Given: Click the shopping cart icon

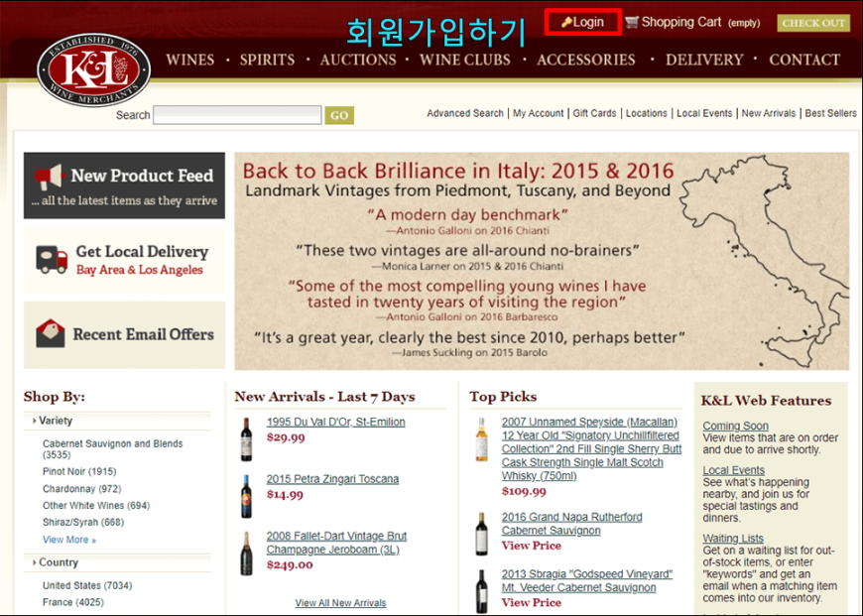Looking at the screenshot, I should coord(632,22).
